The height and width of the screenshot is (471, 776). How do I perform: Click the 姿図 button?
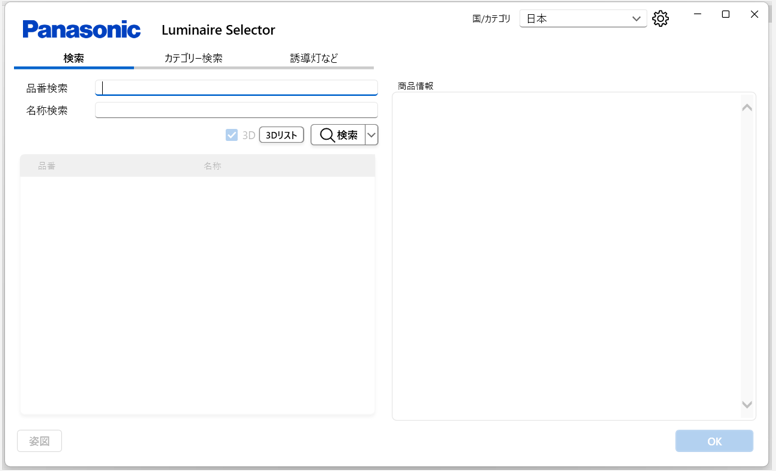(x=40, y=441)
